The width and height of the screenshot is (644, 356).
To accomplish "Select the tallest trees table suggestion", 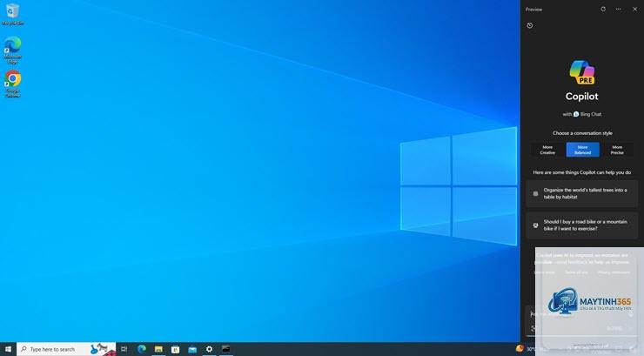I will pos(581,193).
